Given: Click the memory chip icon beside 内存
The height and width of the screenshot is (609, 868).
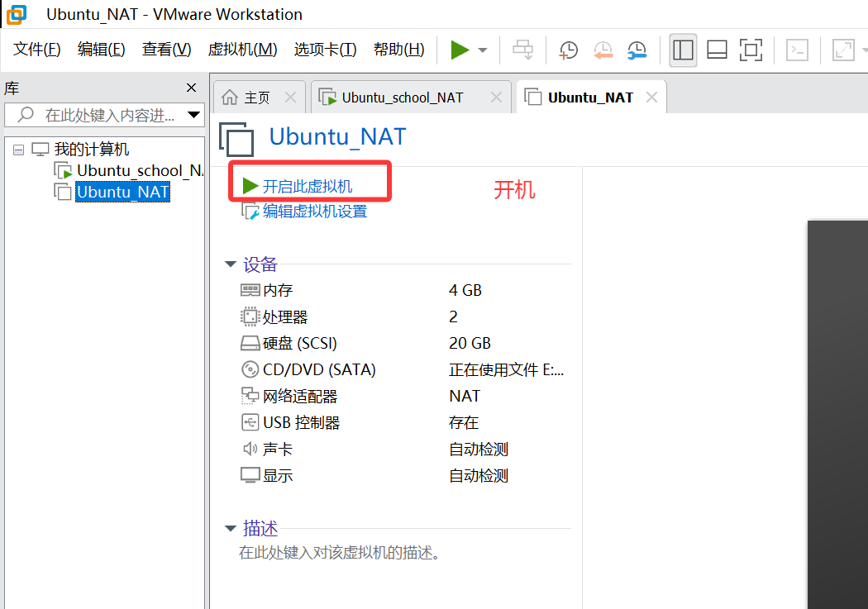Looking at the screenshot, I should point(250,289).
